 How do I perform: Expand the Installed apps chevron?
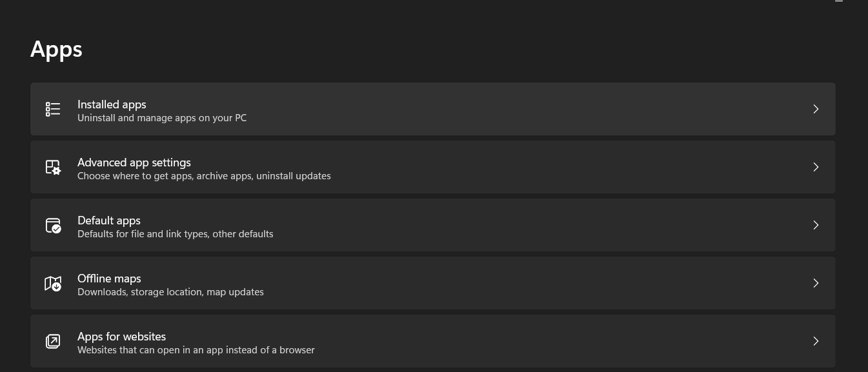[816, 109]
